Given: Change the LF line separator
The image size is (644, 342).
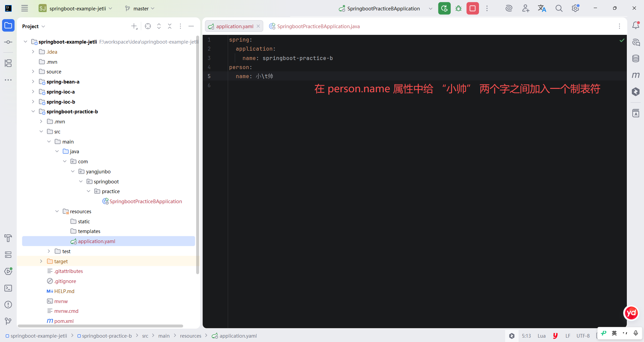Looking at the screenshot, I should pyautogui.click(x=568, y=336).
